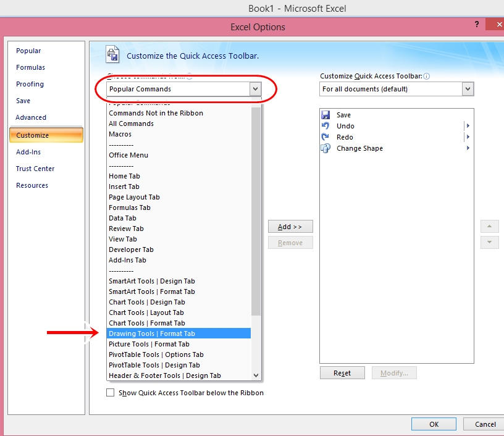This screenshot has height=436, width=504.
Task: Open the Proofing category
Action: (x=30, y=84)
